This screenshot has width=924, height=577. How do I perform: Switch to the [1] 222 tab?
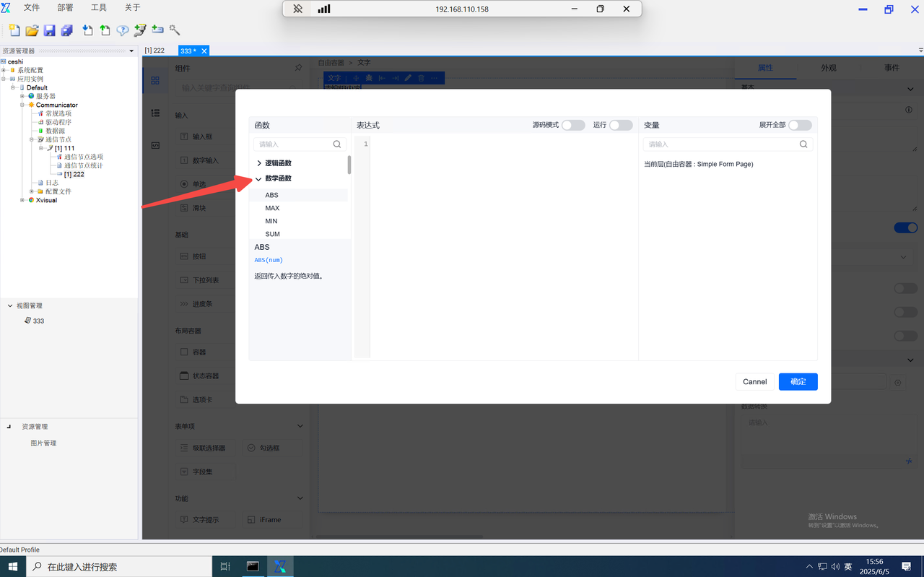(154, 51)
